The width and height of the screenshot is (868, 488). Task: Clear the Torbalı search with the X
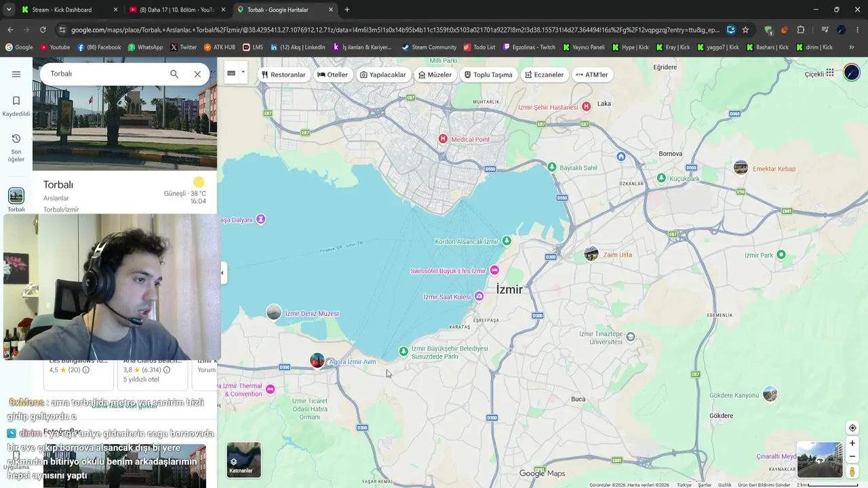tap(197, 74)
